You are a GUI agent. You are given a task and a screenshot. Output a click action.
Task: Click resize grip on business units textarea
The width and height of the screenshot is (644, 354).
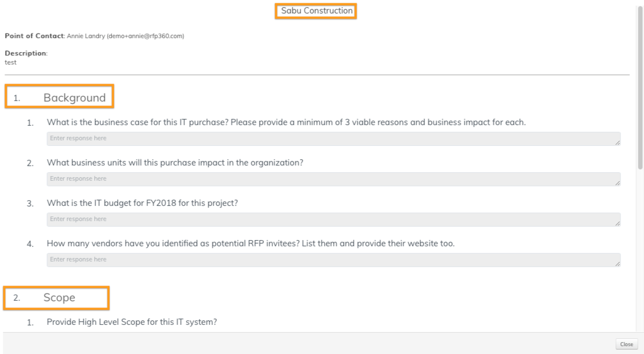pos(617,183)
